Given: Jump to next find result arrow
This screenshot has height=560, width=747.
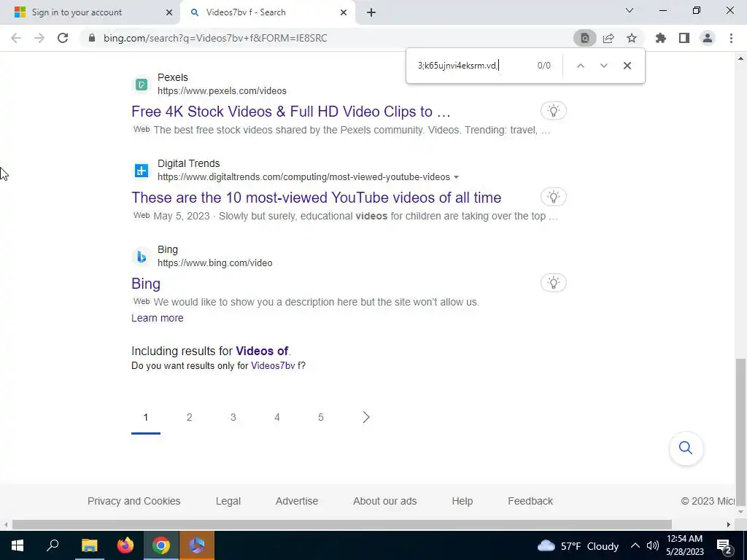Looking at the screenshot, I should [603, 66].
